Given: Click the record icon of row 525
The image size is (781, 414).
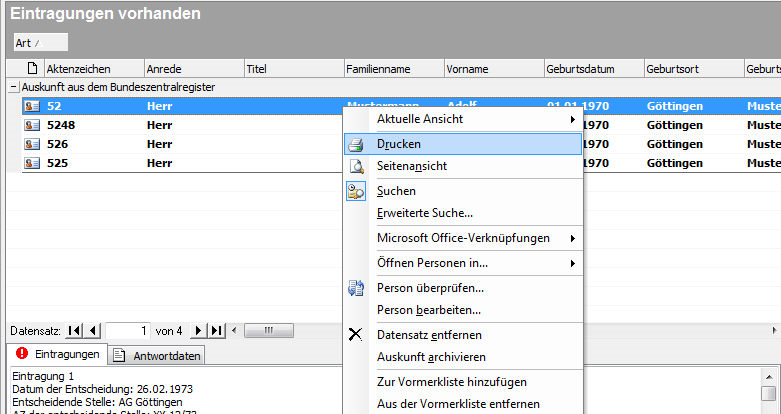Looking at the screenshot, I should point(31,163).
